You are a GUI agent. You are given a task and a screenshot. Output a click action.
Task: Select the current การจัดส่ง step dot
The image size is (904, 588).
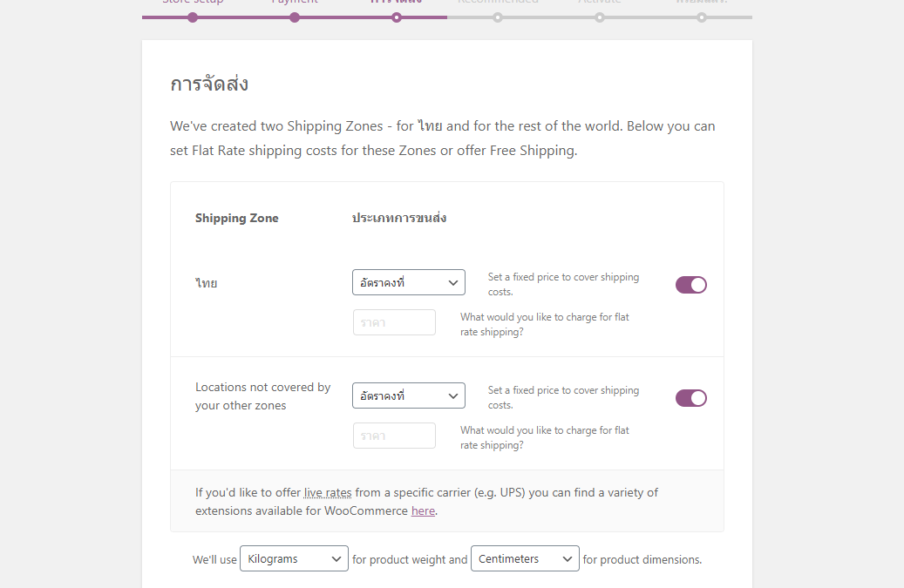(x=396, y=17)
